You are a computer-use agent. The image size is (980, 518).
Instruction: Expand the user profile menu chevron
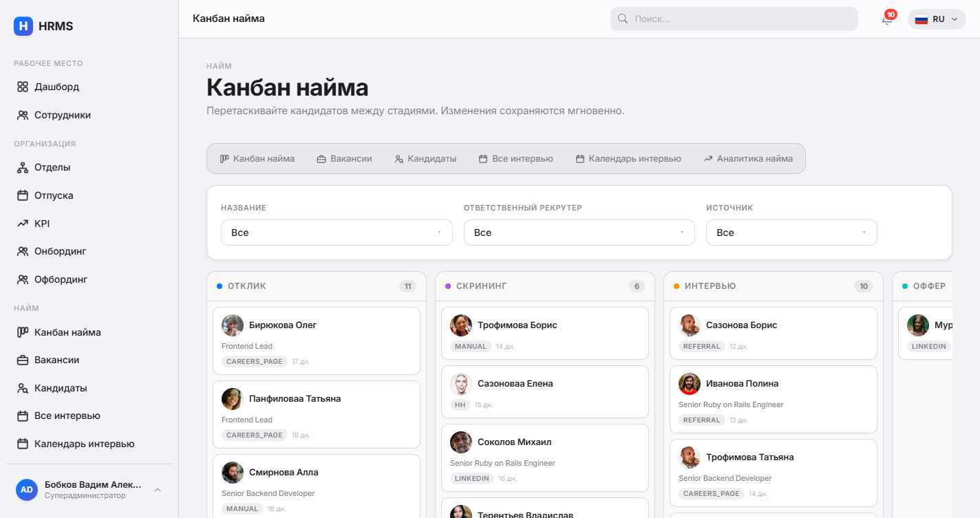(158, 490)
